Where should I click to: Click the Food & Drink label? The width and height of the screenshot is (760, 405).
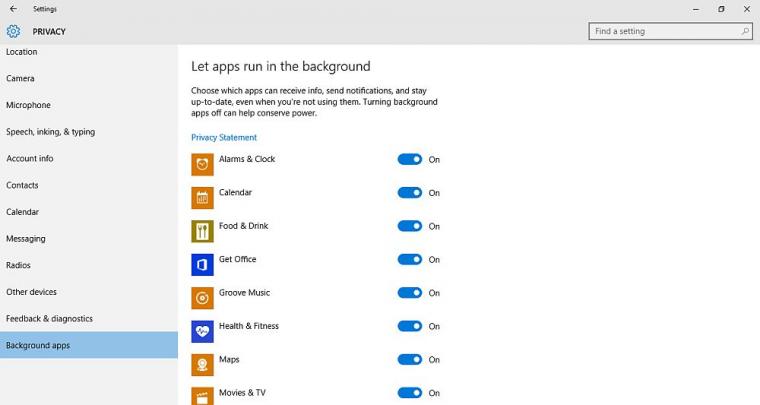(x=243, y=226)
